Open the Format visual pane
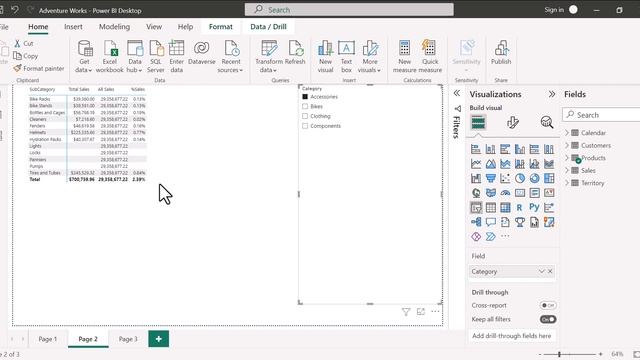 point(513,122)
